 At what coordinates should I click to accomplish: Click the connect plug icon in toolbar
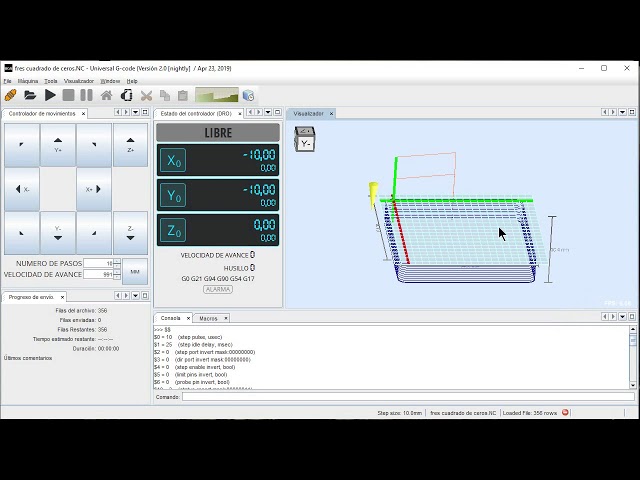pyautogui.click(x=11, y=96)
